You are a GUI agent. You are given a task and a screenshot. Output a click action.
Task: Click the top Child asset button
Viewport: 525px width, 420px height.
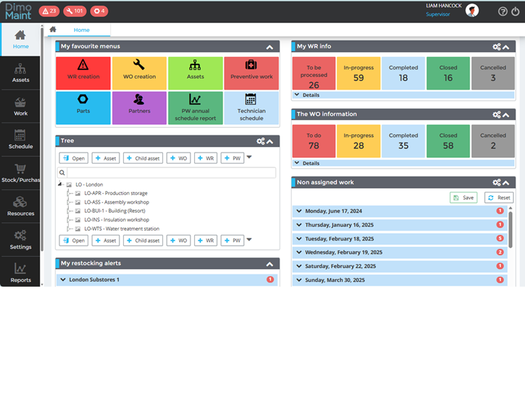143,158
